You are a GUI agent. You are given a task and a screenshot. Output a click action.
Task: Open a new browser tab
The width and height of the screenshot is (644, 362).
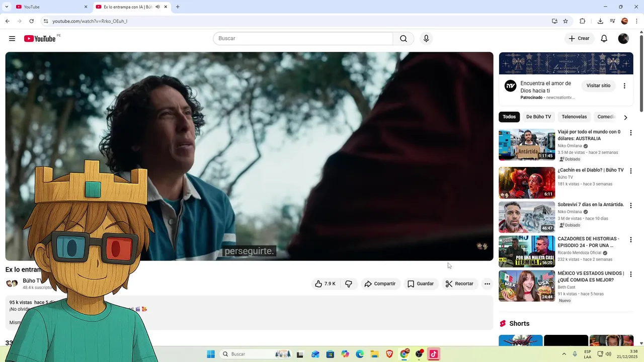click(x=178, y=7)
